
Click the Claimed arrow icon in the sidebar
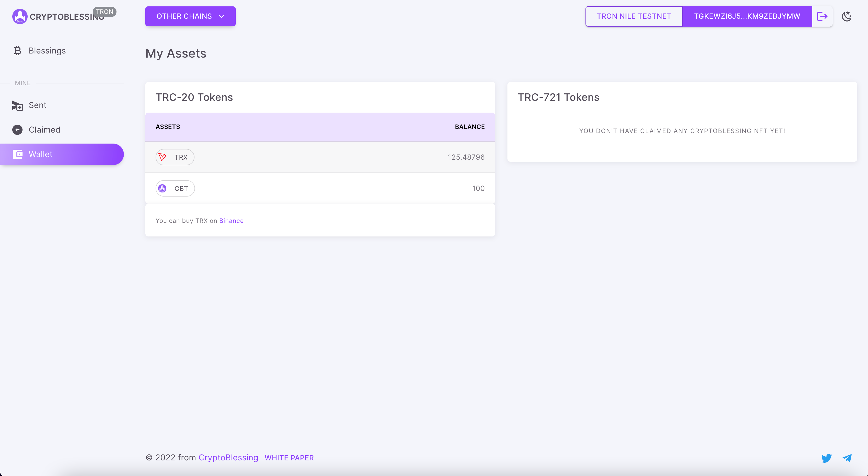[x=17, y=130]
